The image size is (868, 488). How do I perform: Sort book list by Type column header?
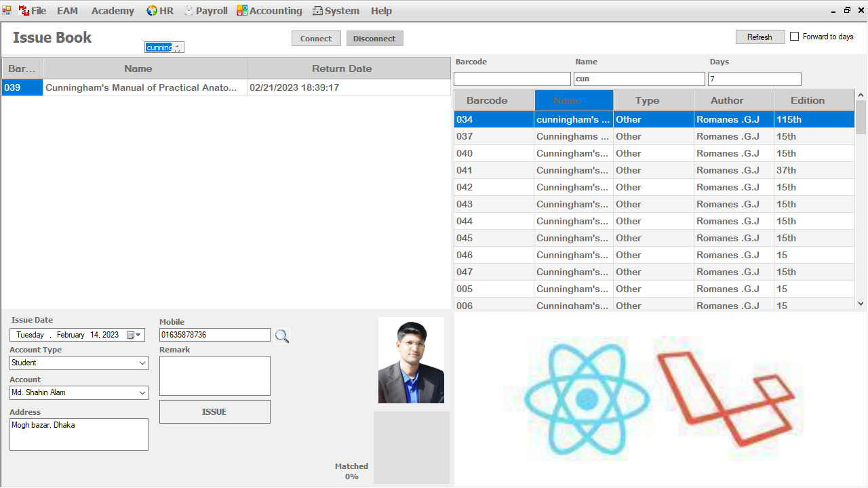[654, 100]
